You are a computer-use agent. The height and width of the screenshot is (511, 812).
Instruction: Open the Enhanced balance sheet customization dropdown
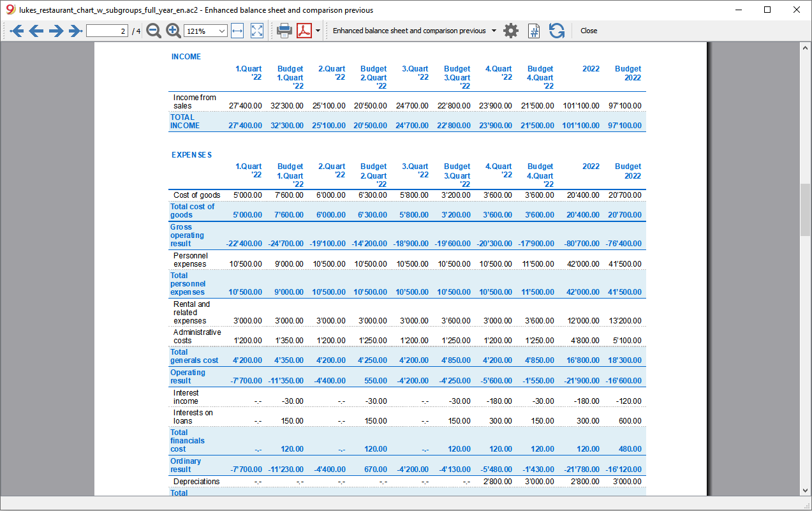[415, 31]
